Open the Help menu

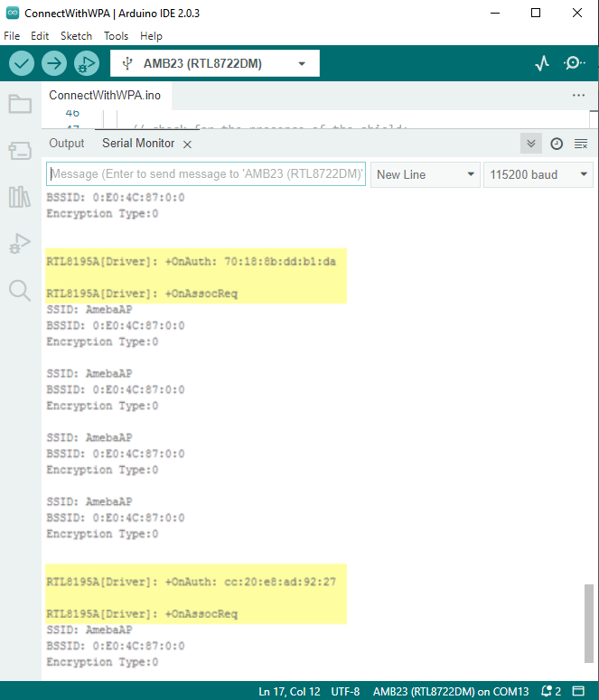coord(151,36)
